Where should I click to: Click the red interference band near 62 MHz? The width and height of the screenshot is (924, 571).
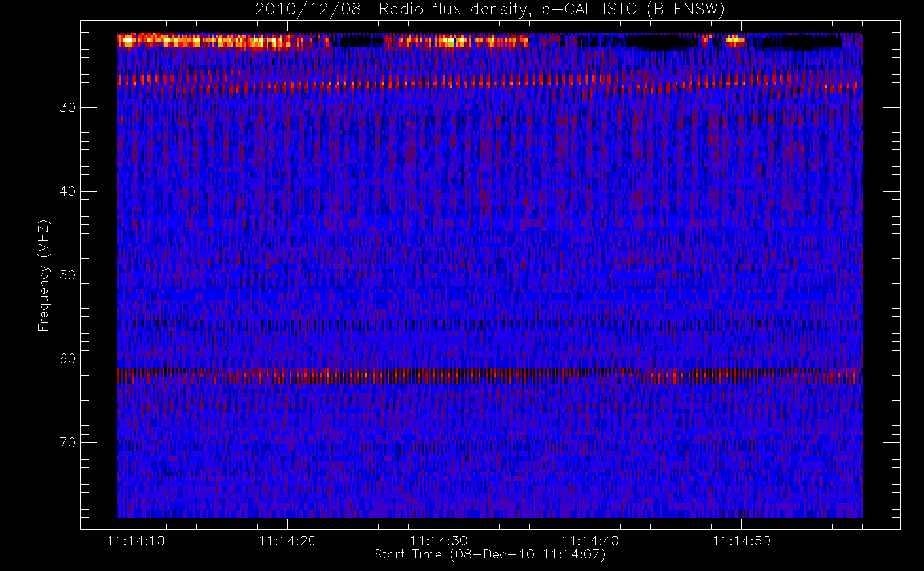pyautogui.click(x=489, y=375)
